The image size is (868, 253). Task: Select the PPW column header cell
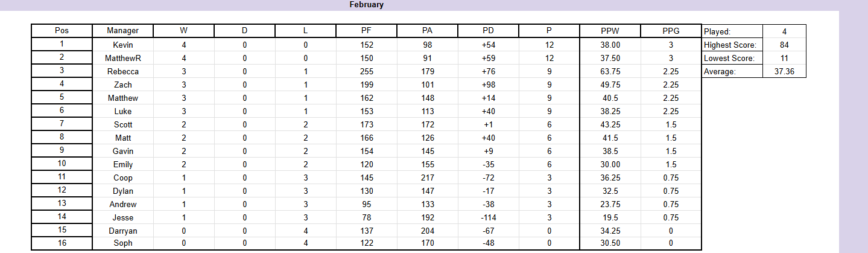pos(610,31)
